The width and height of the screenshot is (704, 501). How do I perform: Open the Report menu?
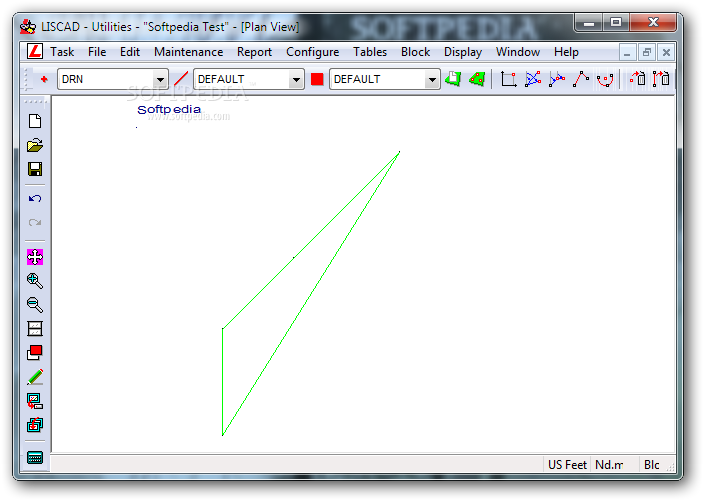click(x=255, y=52)
